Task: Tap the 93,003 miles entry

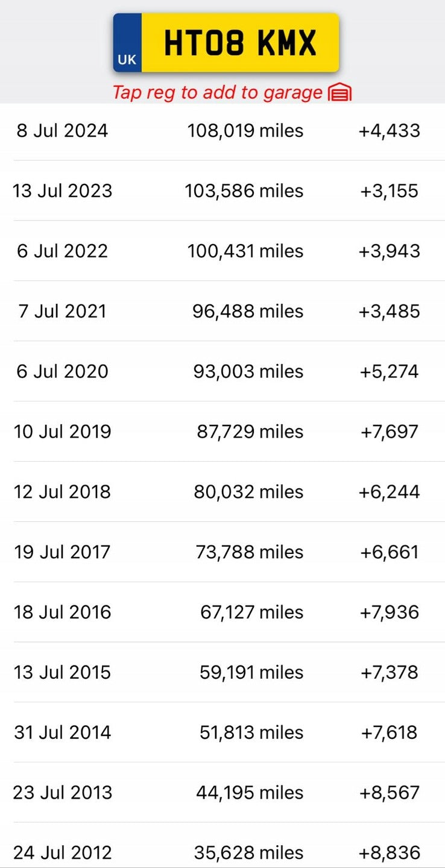Action: (248, 371)
